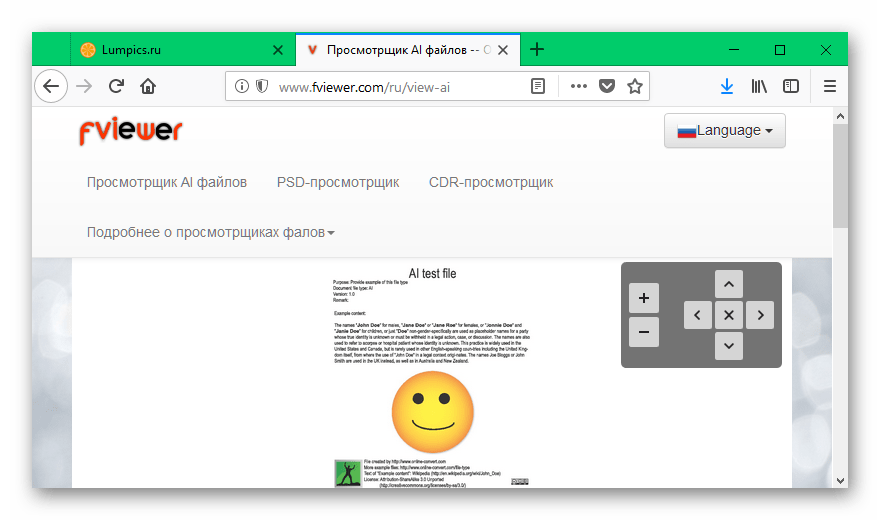Click the "AI test file" heading
Screen dimensions: 880x520
(432, 274)
